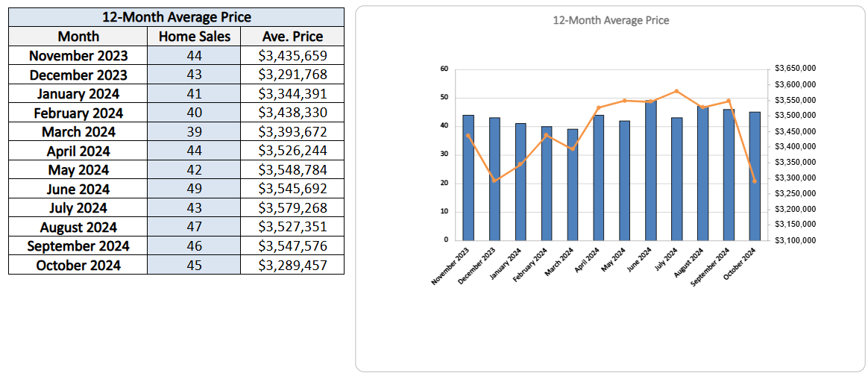Click the November 2023 bar in chart
Image resolution: width=868 pixels, height=379 pixels.
tap(468, 178)
